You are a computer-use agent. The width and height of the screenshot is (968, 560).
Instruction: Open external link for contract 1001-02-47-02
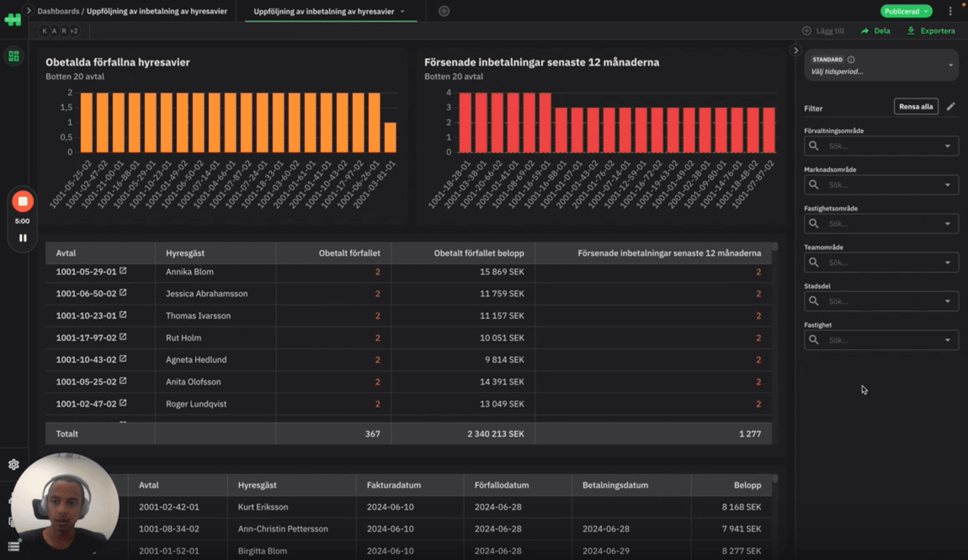tap(123, 403)
